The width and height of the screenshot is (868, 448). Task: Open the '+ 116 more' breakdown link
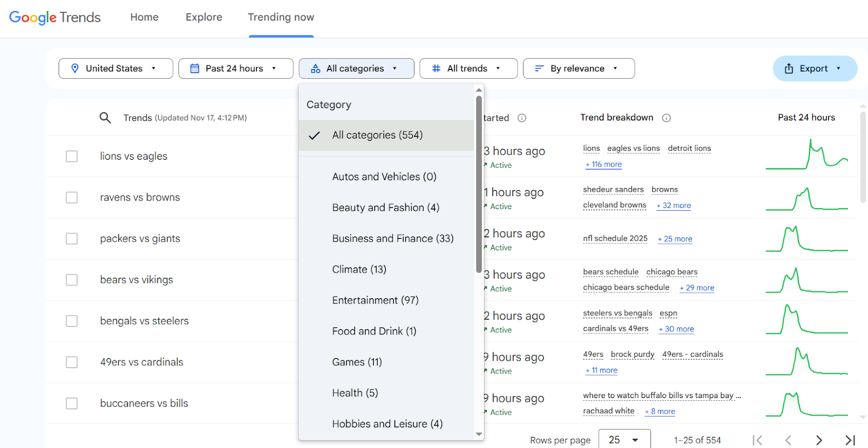[604, 165]
